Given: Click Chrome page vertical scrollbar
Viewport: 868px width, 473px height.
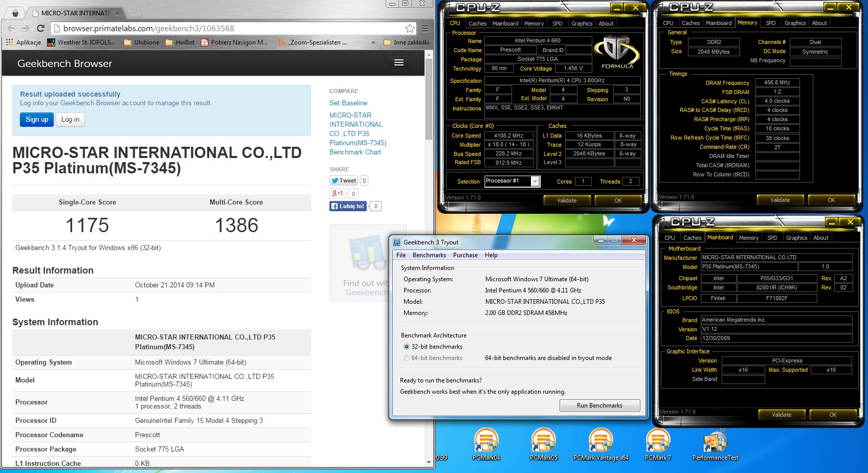Looking at the screenshot, I should [429, 99].
